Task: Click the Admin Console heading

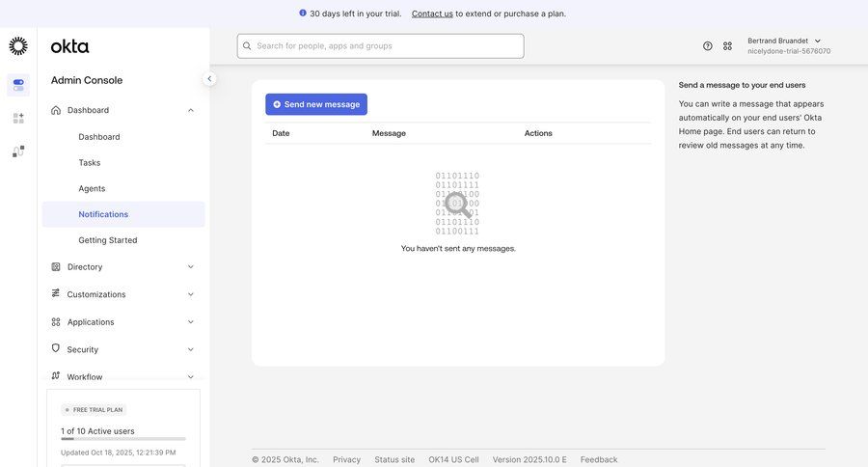Action: pos(87,80)
